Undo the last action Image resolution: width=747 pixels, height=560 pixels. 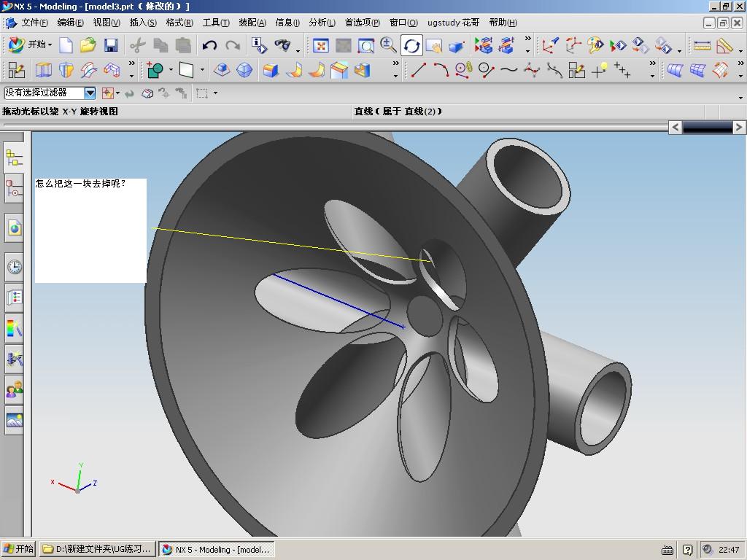tap(209, 46)
